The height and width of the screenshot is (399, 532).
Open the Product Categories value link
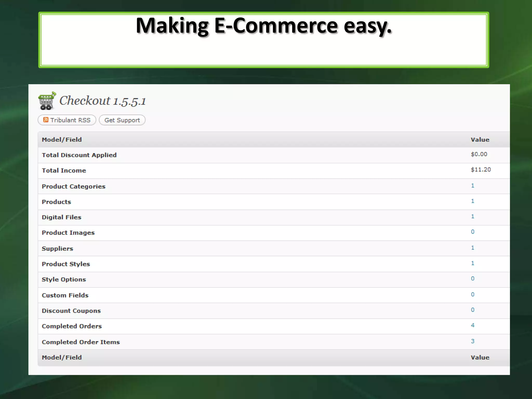[x=473, y=186]
